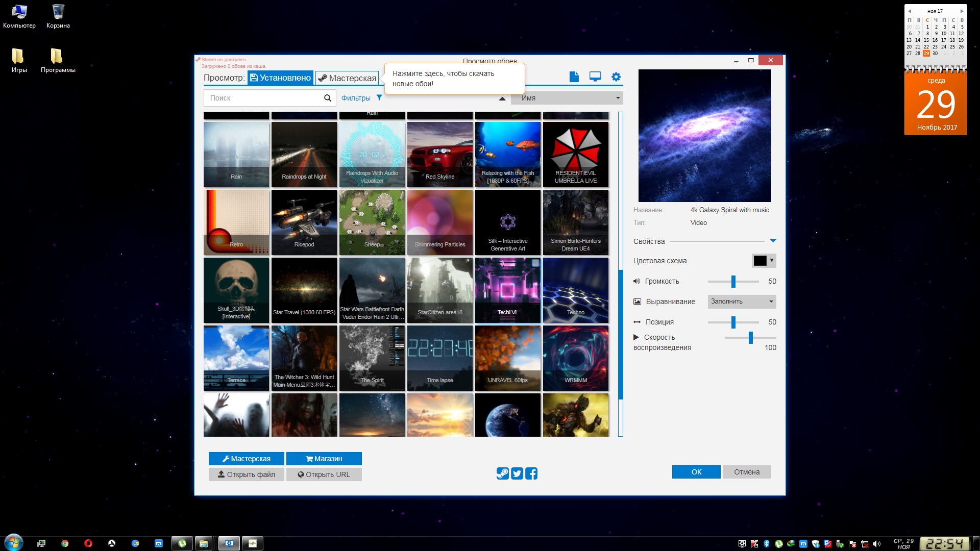Switch to Мастерская (Workshop) tab
Viewport: 980px width, 551px height.
(348, 77)
